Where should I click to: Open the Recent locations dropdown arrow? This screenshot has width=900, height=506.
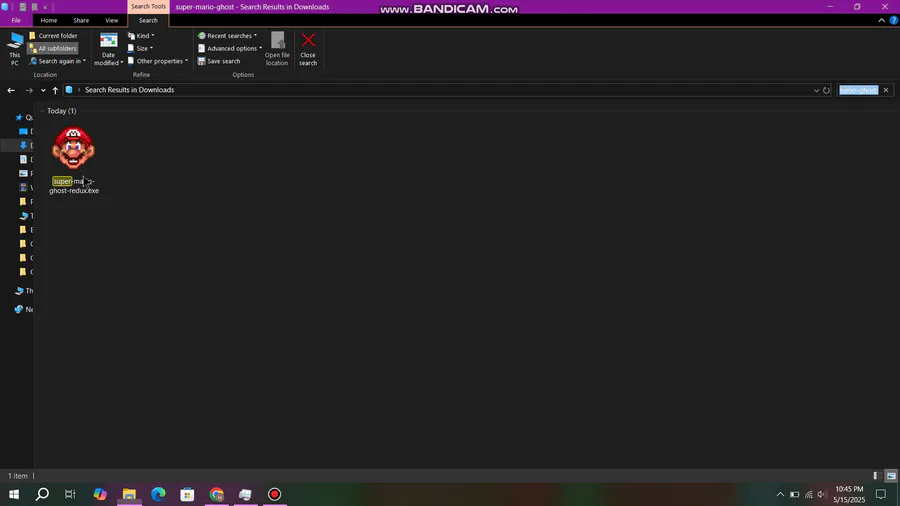[43, 90]
